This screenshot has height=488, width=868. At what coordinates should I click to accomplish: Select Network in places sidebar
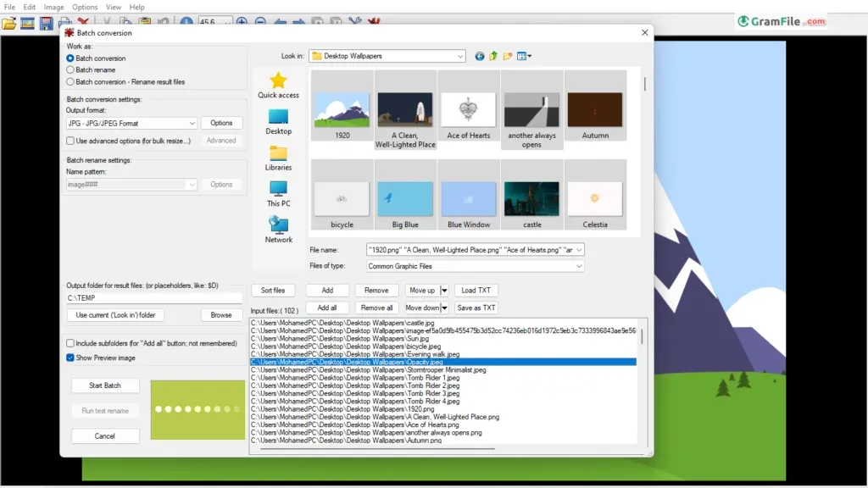point(278,230)
